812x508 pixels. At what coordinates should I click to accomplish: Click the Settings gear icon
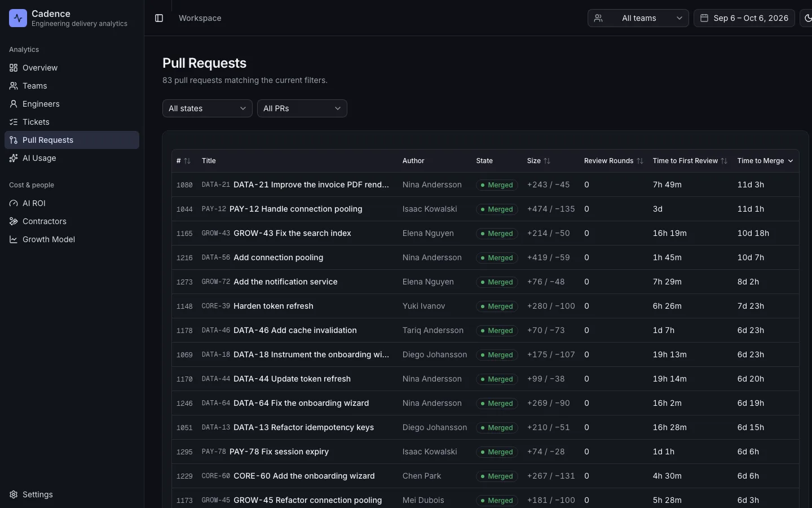point(14,494)
